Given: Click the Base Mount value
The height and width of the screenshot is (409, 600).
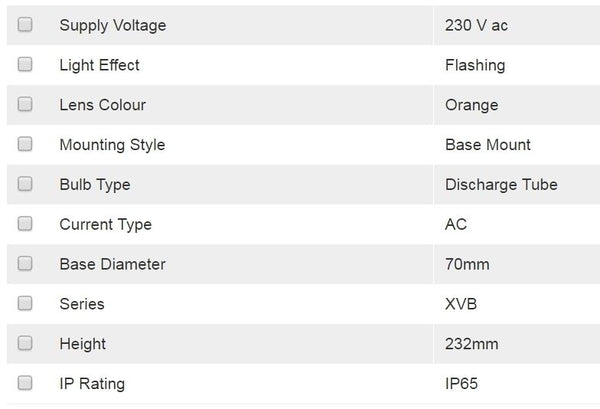Looking at the screenshot, I should (488, 145).
